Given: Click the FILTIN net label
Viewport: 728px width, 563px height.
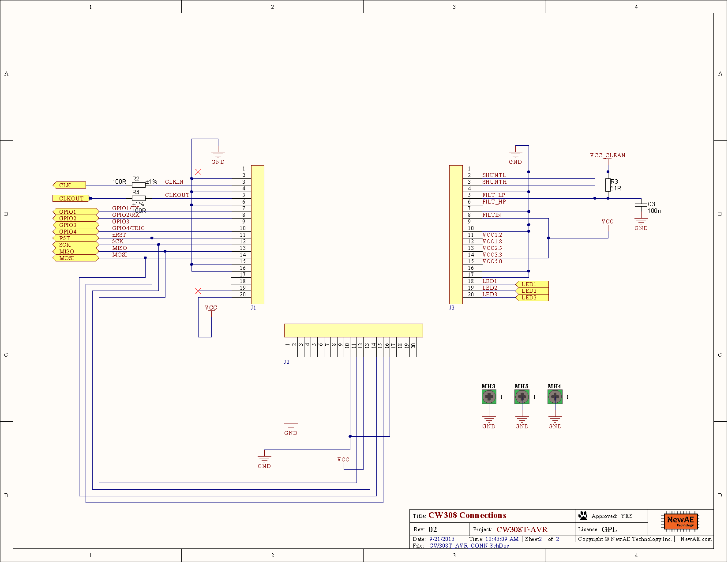Looking at the screenshot, I should point(492,215).
